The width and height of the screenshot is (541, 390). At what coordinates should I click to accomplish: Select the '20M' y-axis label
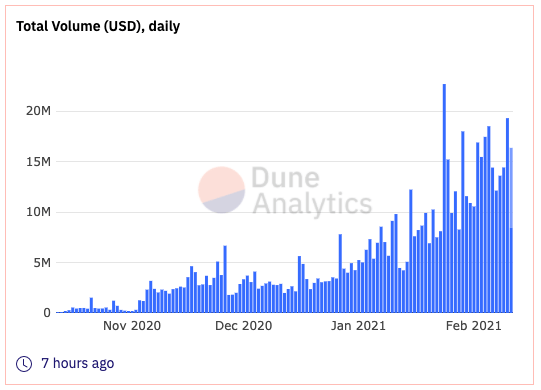click(x=38, y=111)
